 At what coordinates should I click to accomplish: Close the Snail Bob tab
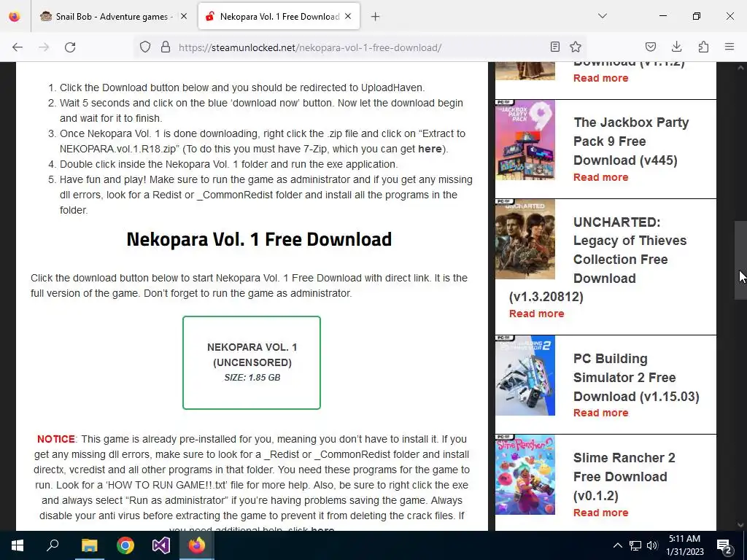(x=184, y=17)
